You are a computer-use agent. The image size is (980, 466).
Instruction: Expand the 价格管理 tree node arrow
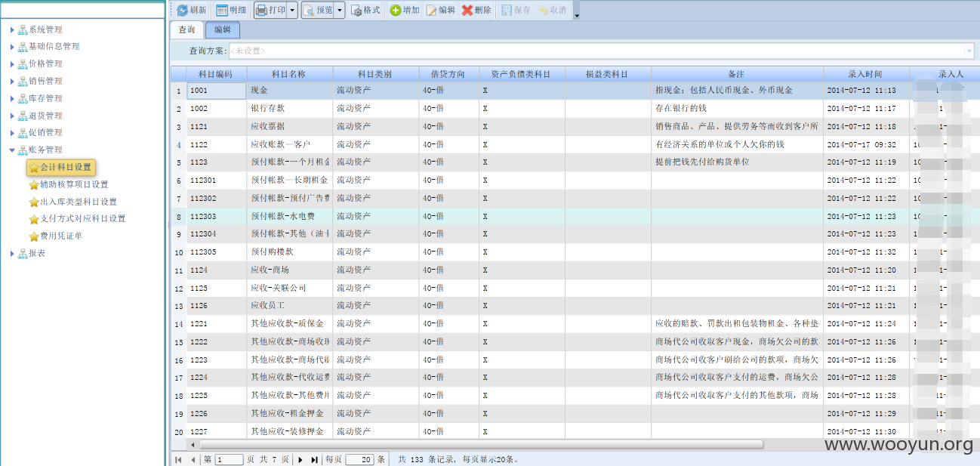coord(12,64)
